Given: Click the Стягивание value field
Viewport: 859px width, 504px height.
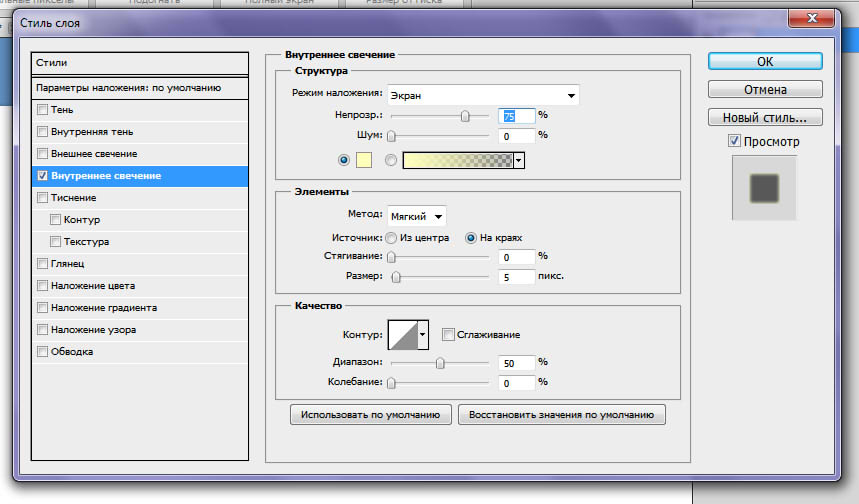Looking at the screenshot, I should click(x=516, y=257).
